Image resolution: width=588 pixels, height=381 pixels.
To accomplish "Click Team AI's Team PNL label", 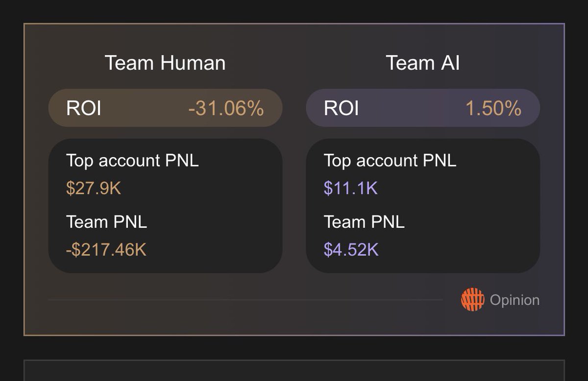I will click(x=364, y=222).
